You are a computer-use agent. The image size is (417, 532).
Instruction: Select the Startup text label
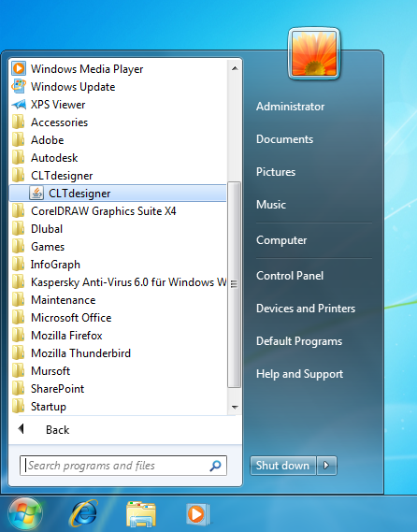pyautogui.click(x=49, y=407)
